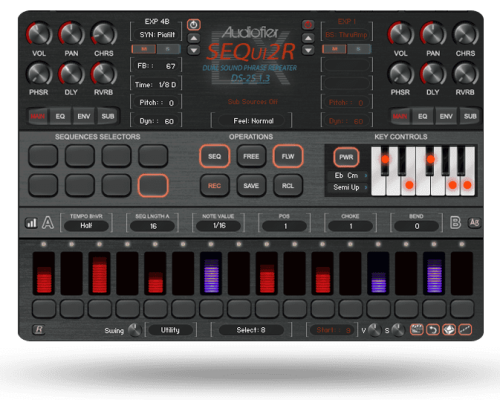Click right source next-sound down arrow

click(308, 50)
